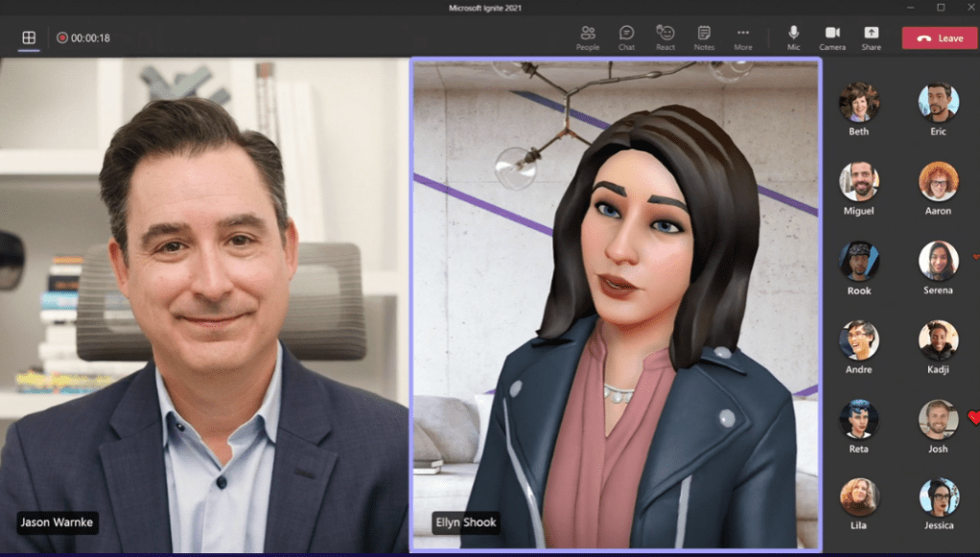
Task: Select Jason Warnke's video tile
Action: click(x=204, y=305)
